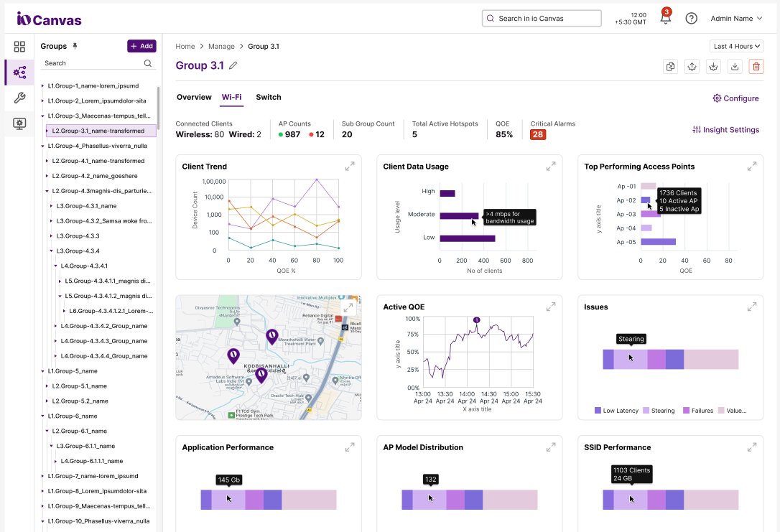Click the Search in io Canvas field
Viewport: 780px width, 532px height.
542,19
